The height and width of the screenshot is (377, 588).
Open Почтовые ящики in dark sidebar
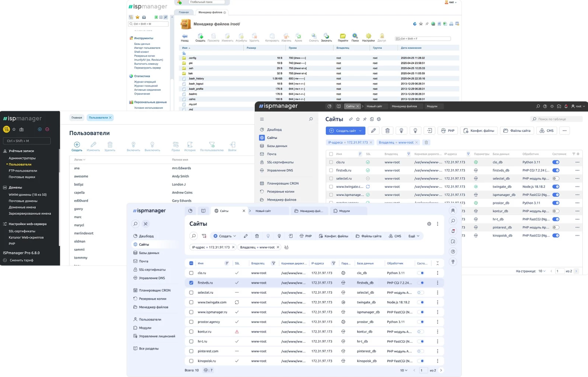pos(22,177)
